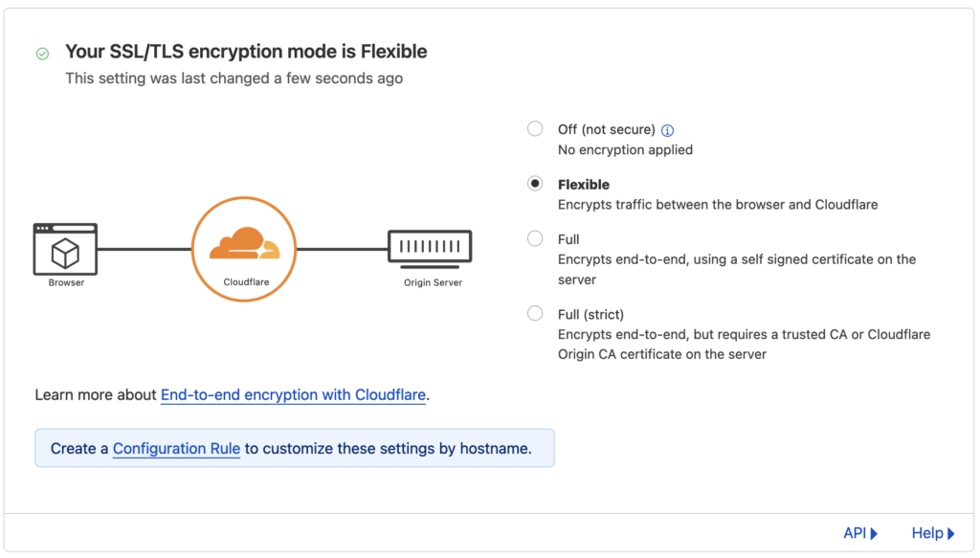Select the Flexible encryption radio button
The width and height of the screenshot is (980, 558).
coord(535,184)
